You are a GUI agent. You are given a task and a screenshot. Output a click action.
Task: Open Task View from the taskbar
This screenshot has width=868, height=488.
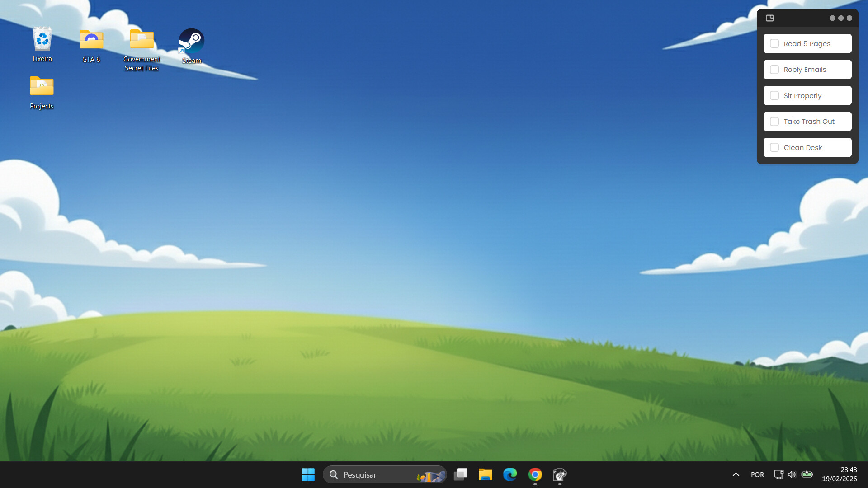[x=461, y=474]
